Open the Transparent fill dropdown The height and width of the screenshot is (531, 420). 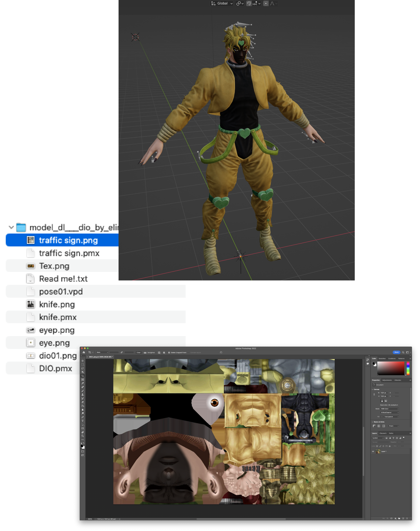391,417
